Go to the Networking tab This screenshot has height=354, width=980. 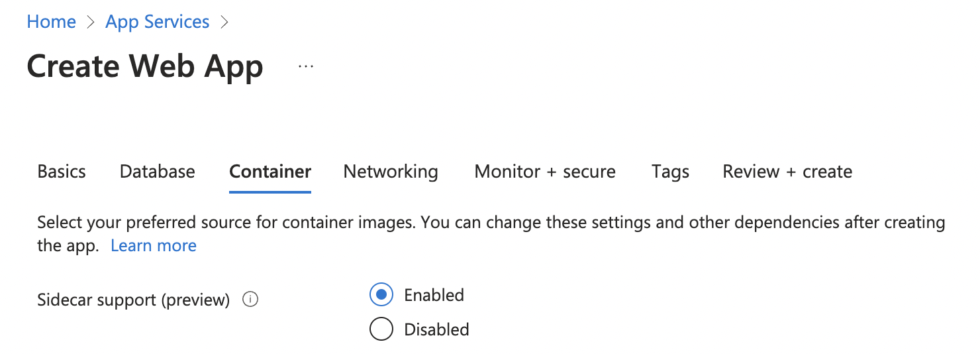391,172
